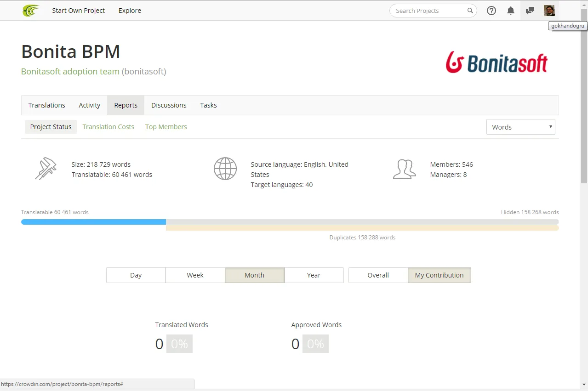Click the Crowdin logo icon
Viewport: 588px width, 391px height.
pyautogui.click(x=31, y=11)
